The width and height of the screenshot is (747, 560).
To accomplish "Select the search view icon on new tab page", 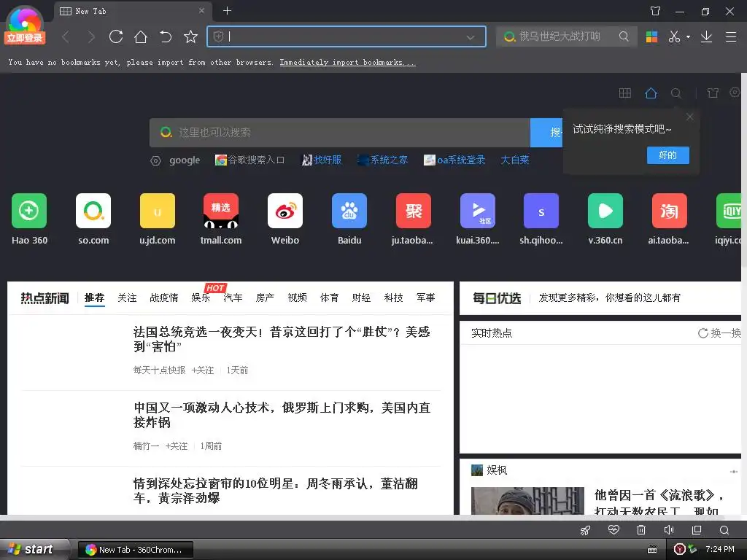I will [x=676, y=93].
